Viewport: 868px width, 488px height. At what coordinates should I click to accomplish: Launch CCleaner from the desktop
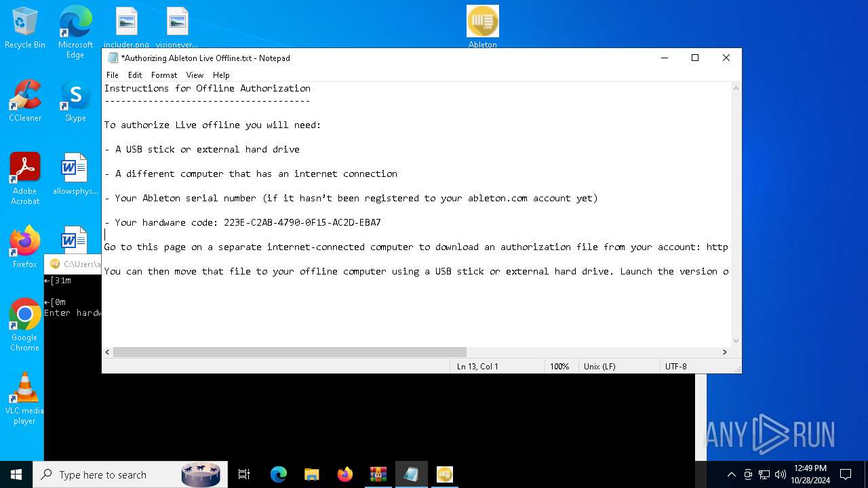[25, 101]
